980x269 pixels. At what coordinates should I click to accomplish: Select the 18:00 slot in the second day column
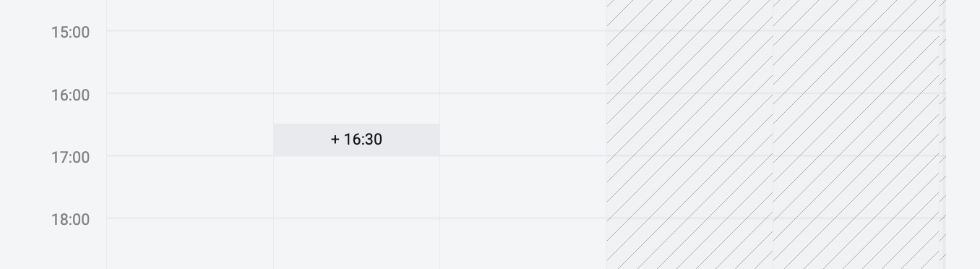pos(356,244)
